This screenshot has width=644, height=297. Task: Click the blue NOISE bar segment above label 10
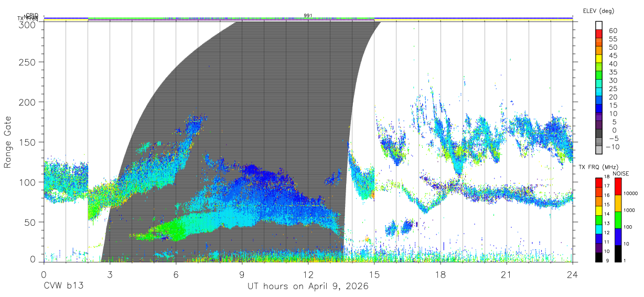click(x=618, y=237)
